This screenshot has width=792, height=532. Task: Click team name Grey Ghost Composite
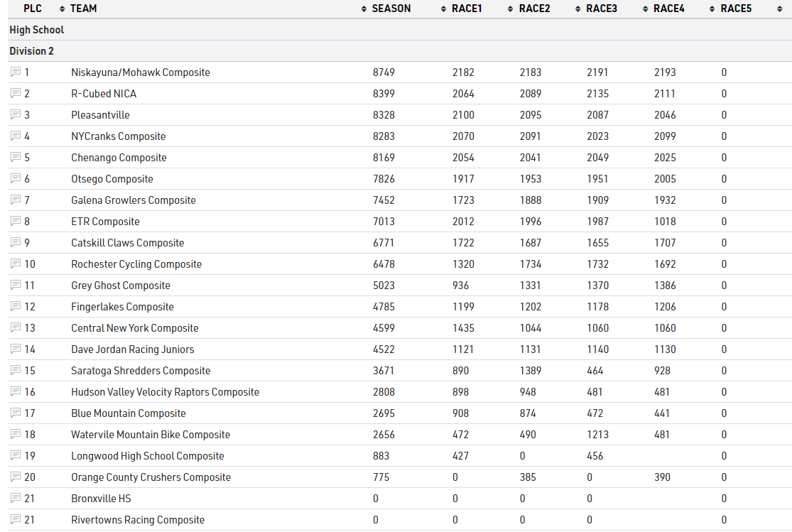click(121, 285)
